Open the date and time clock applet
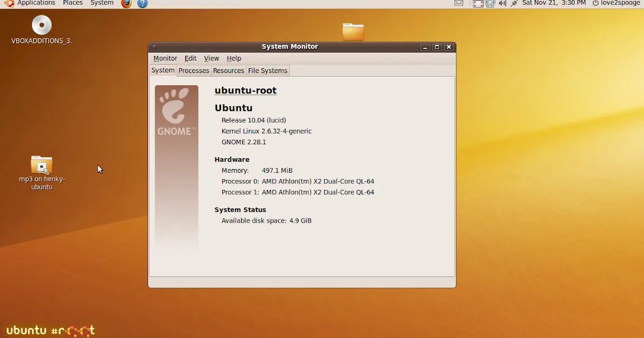The width and height of the screenshot is (644, 338). click(x=554, y=3)
